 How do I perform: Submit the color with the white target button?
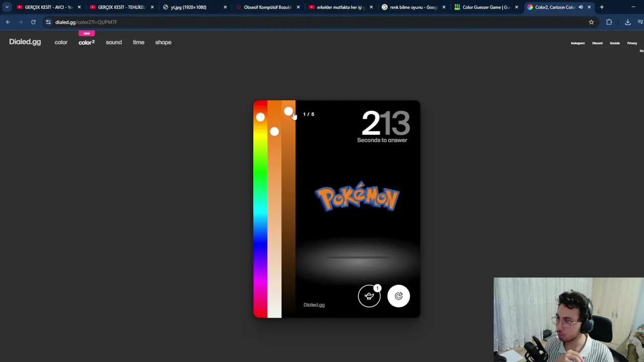click(398, 296)
